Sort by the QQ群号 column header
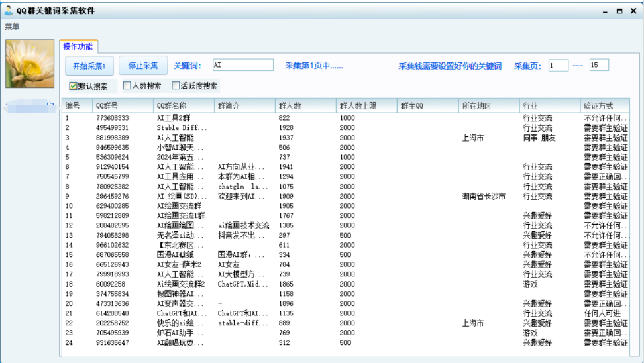Image resolution: width=644 pixels, height=363 pixels. (123, 105)
